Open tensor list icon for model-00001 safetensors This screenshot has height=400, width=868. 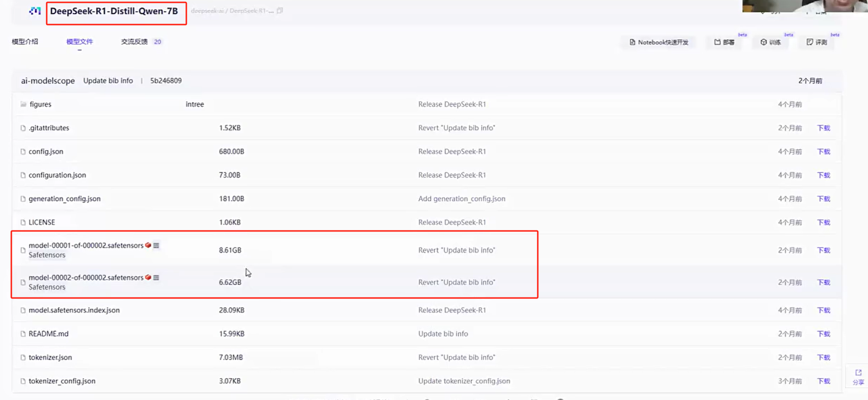tap(156, 245)
